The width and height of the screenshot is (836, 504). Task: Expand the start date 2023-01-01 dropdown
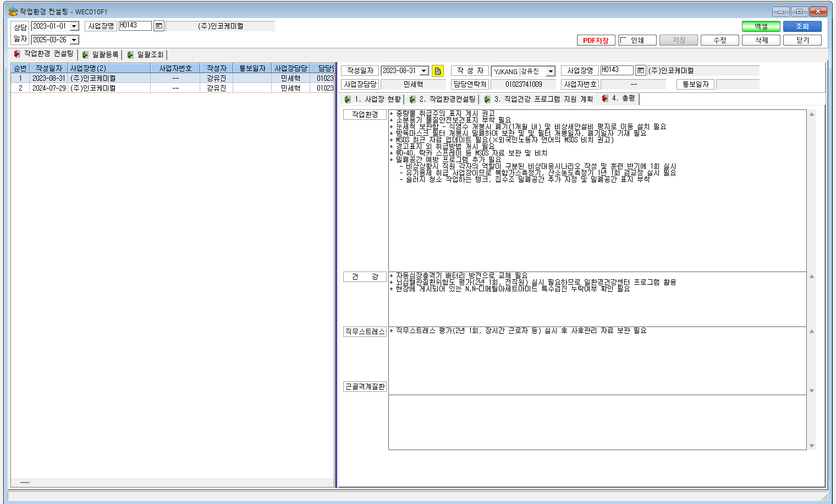click(74, 26)
